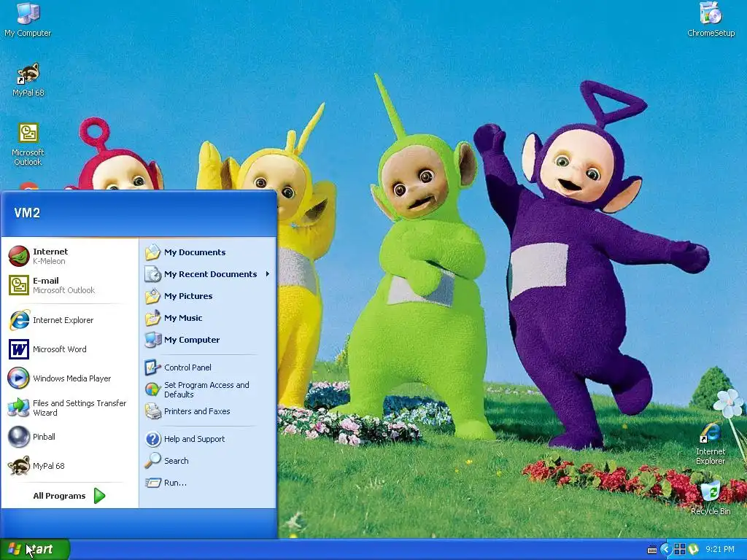Open Control Panel

tap(208, 367)
